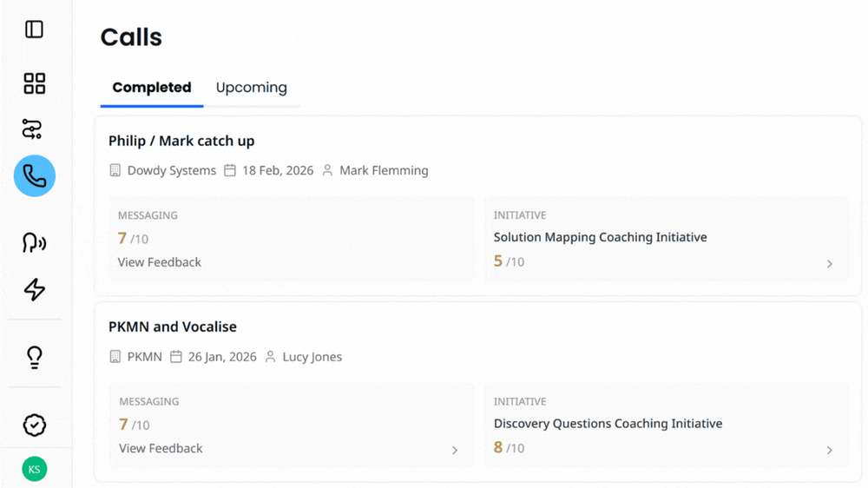
Task: Click the verified checkmark badge icon
Action: tap(34, 425)
